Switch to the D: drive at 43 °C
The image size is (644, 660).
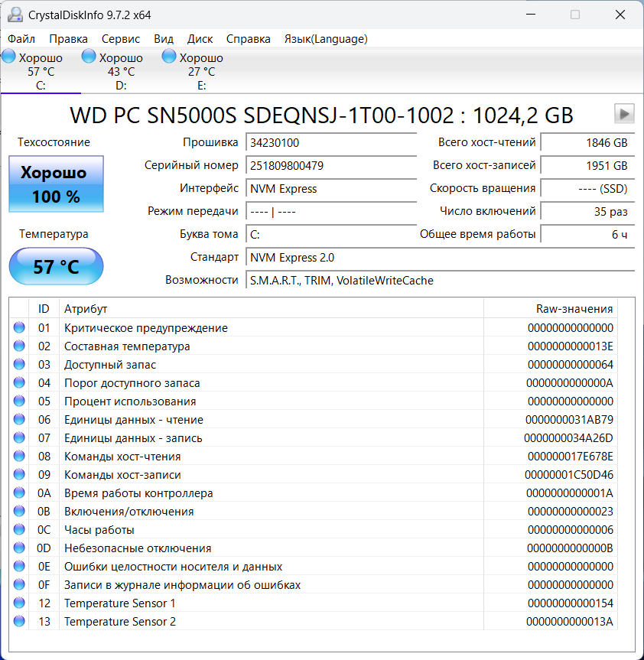coord(121,71)
